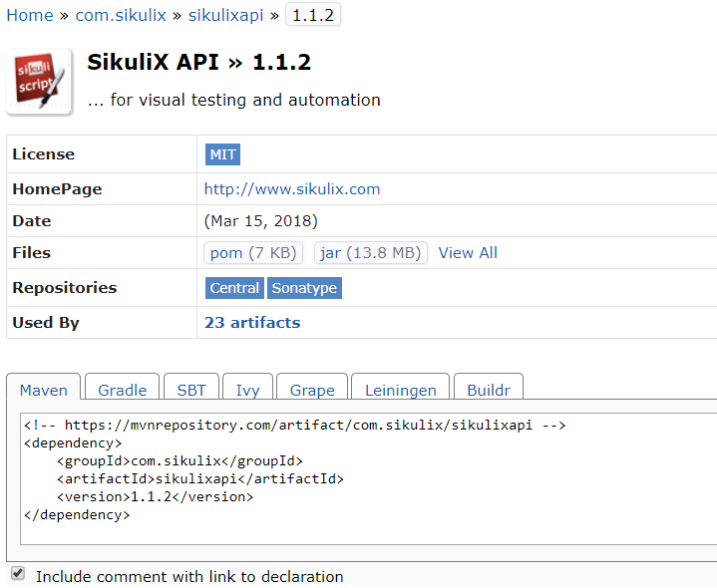Click the Central repository badge
717x588 pixels.
[x=234, y=288]
